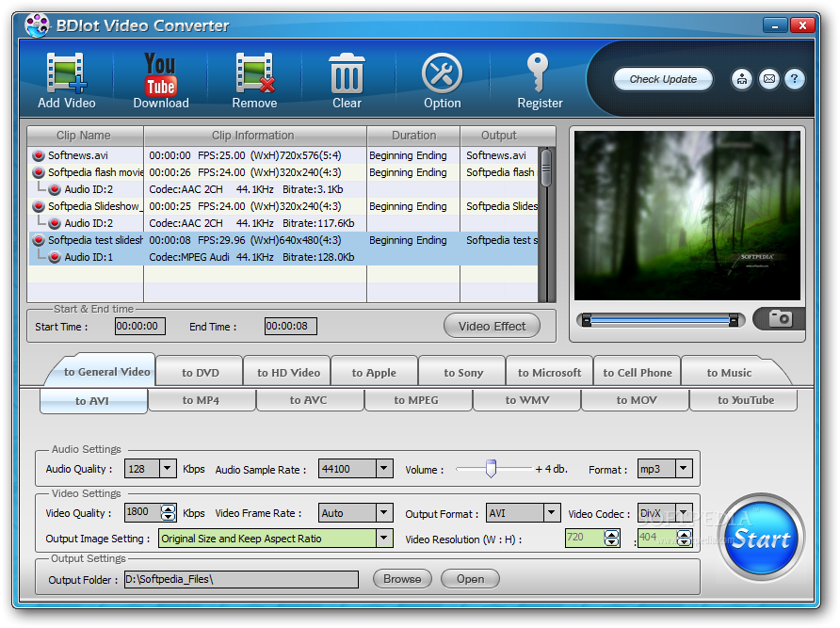Image resolution: width=840 pixels, height=628 pixels.
Task: Click the BDlot app logo in title bar
Action: pyautogui.click(x=37, y=25)
